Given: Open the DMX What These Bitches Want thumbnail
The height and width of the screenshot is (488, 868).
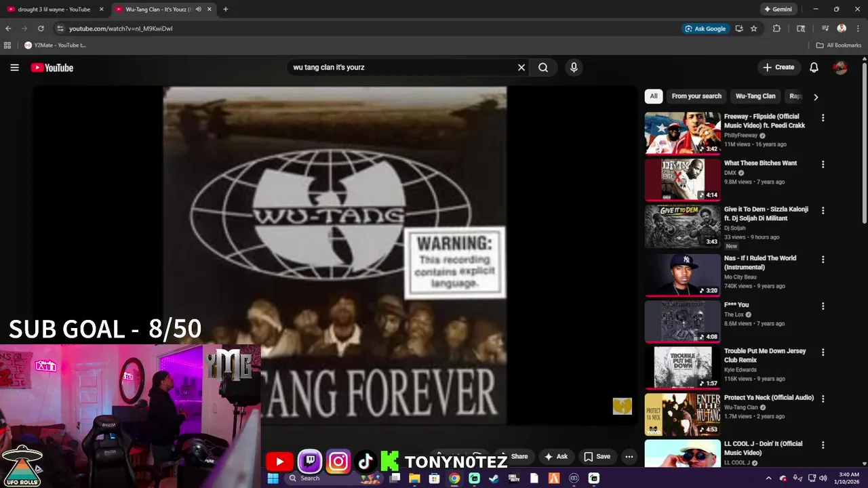Looking at the screenshot, I should pyautogui.click(x=682, y=180).
